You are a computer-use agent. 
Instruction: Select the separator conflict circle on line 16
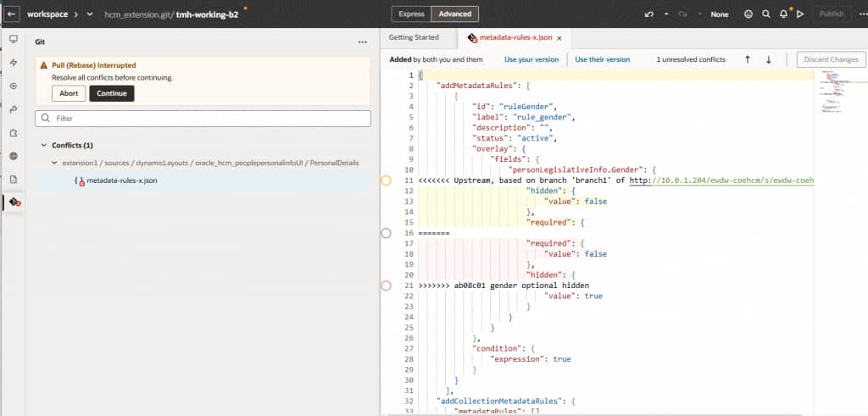(387, 233)
